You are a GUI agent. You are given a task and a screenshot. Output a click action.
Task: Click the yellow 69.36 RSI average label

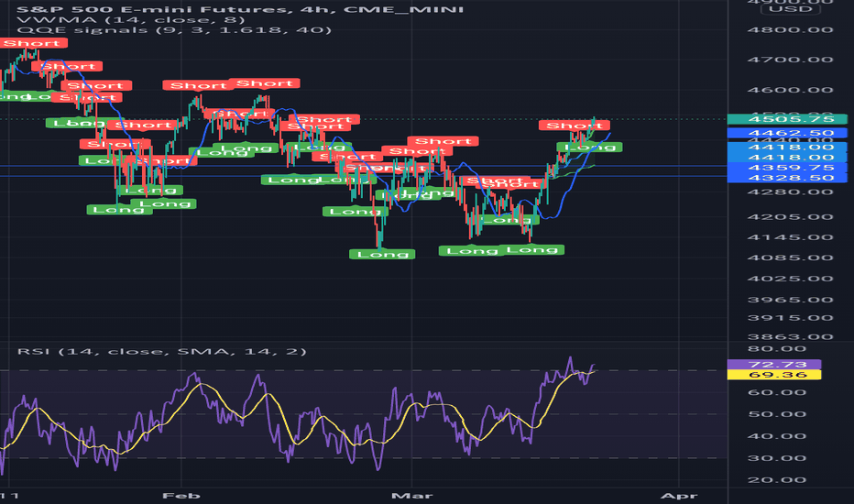774,374
